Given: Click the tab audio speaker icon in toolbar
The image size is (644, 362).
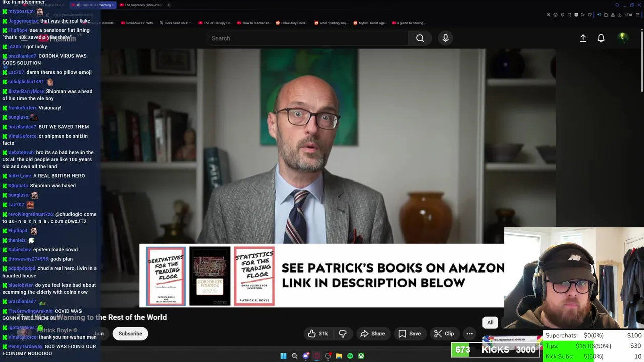Looking at the screenshot, I should tap(599, 15).
